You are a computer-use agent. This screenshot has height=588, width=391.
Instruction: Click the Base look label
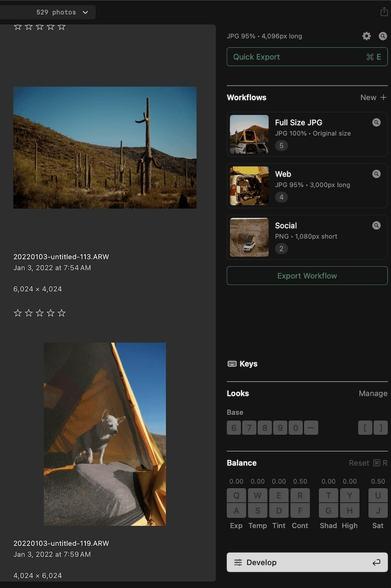(235, 412)
